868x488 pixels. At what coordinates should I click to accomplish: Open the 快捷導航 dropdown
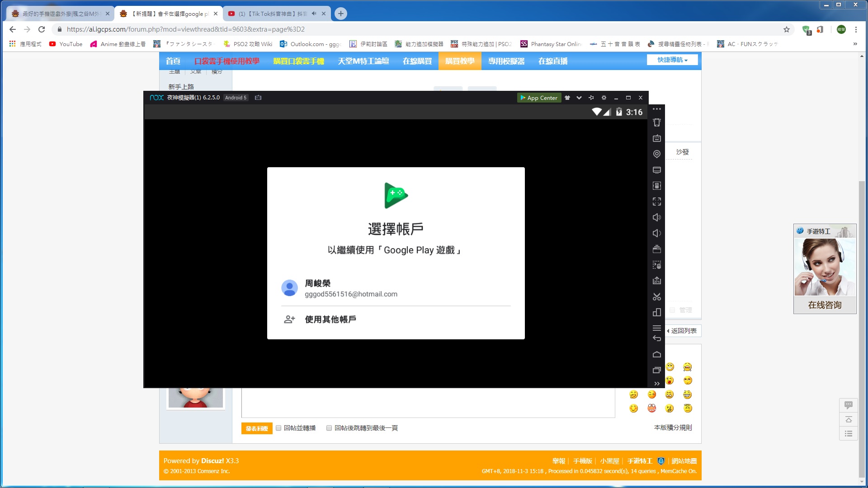tap(672, 60)
